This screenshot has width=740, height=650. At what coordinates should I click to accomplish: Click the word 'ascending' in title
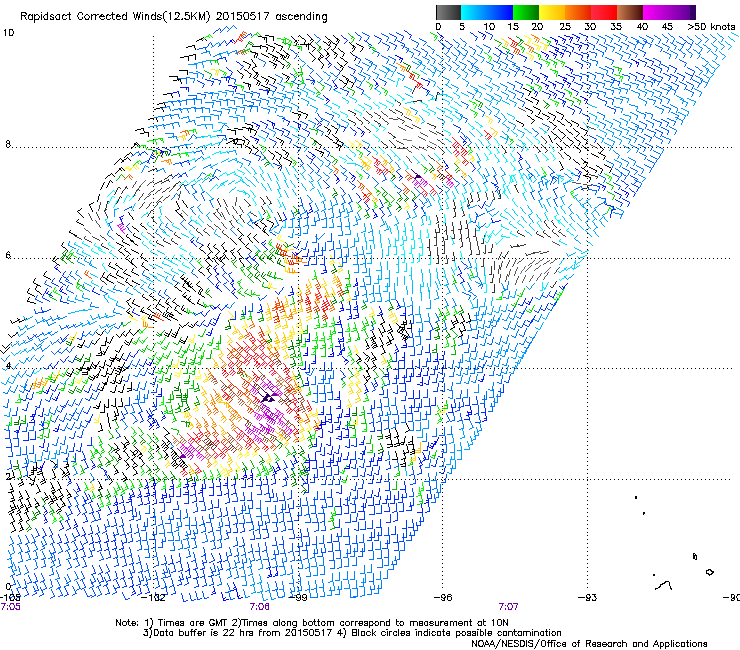pyautogui.click(x=301, y=17)
